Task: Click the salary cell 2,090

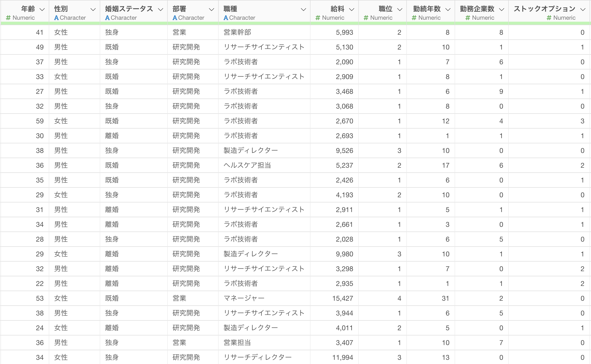Action: [334, 62]
